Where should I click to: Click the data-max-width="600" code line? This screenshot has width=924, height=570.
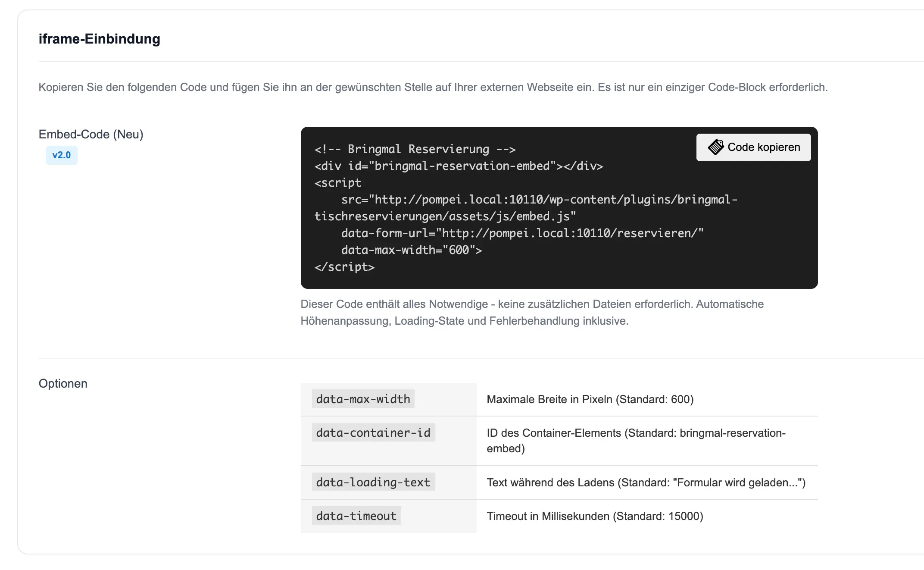click(411, 251)
